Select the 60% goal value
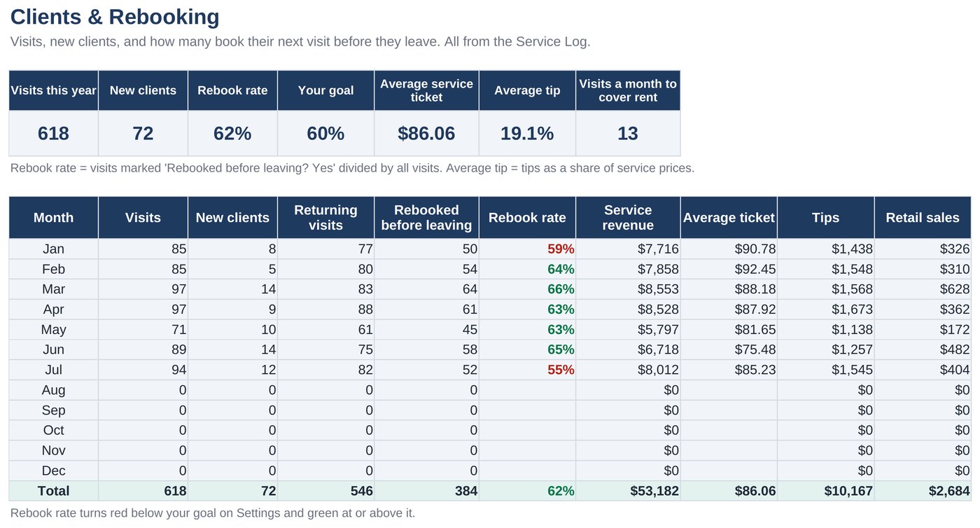Screen dimensions: 980x528 325,133
